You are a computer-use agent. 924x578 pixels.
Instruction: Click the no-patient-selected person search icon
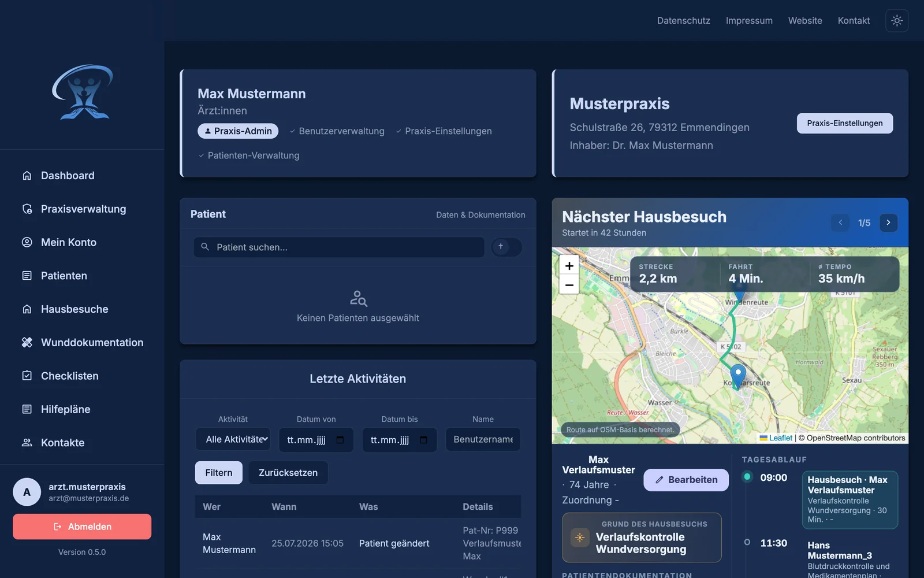[x=358, y=298]
